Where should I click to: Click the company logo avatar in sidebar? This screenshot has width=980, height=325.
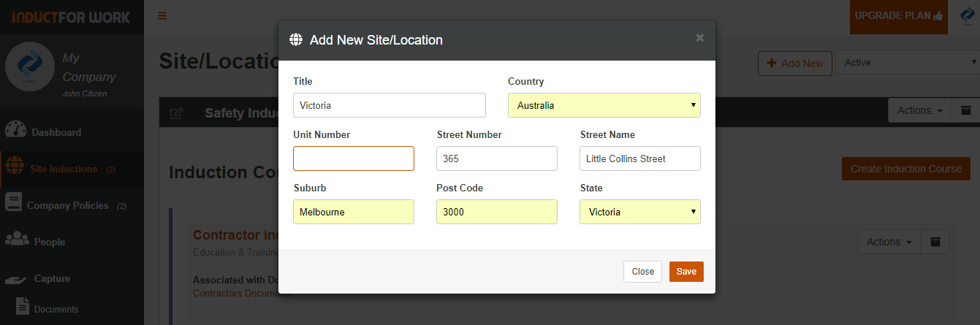tap(30, 66)
